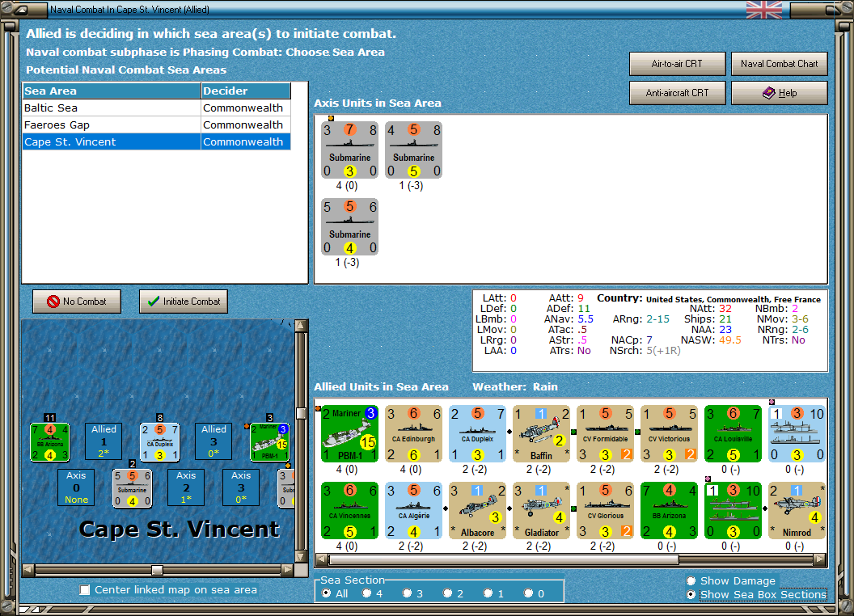Click the map horizontal scrollbar right arrow
The width and height of the screenshot is (854, 616).
288,570
